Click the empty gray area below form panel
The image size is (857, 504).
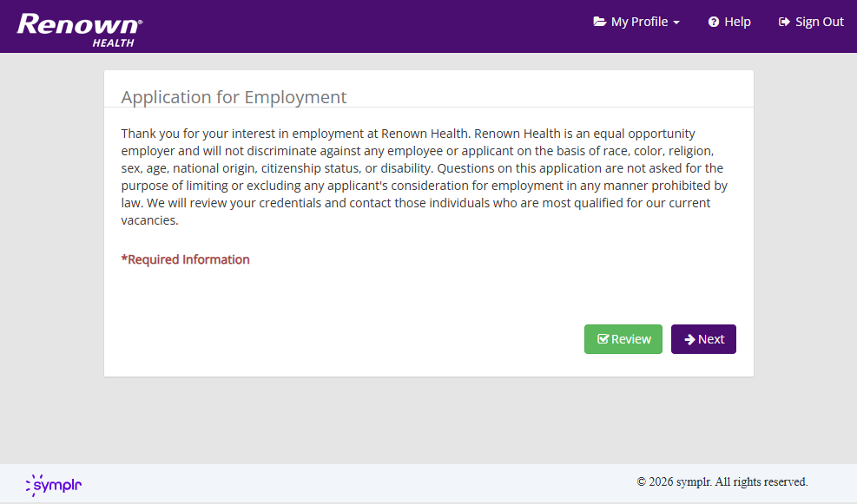click(x=428, y=419)
